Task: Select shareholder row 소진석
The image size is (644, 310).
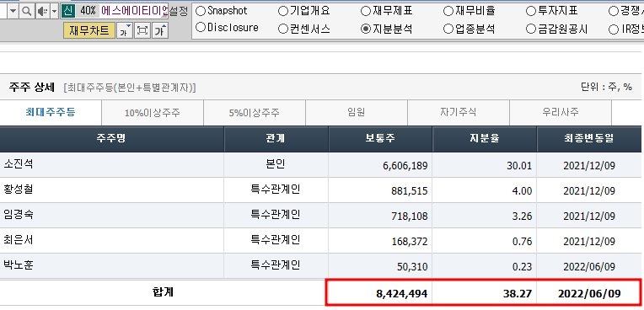Action: pyautogui.click(x=320, y=165)
